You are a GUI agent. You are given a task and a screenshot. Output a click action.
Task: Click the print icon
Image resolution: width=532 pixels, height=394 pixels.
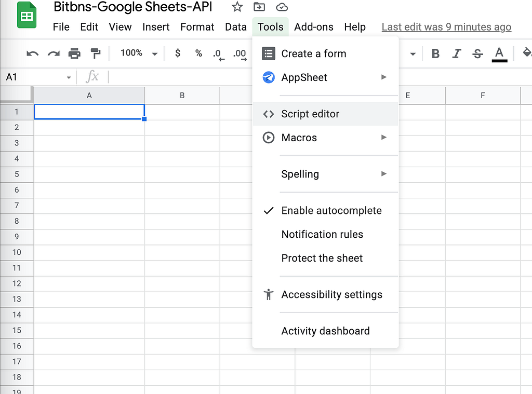pyautogui.click(x=74, y=53)
